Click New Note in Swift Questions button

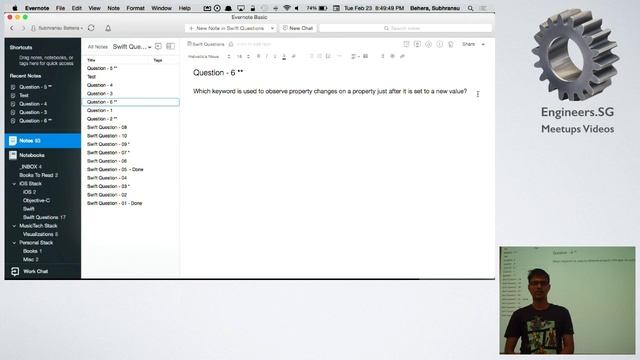click(x=227, y=28)
